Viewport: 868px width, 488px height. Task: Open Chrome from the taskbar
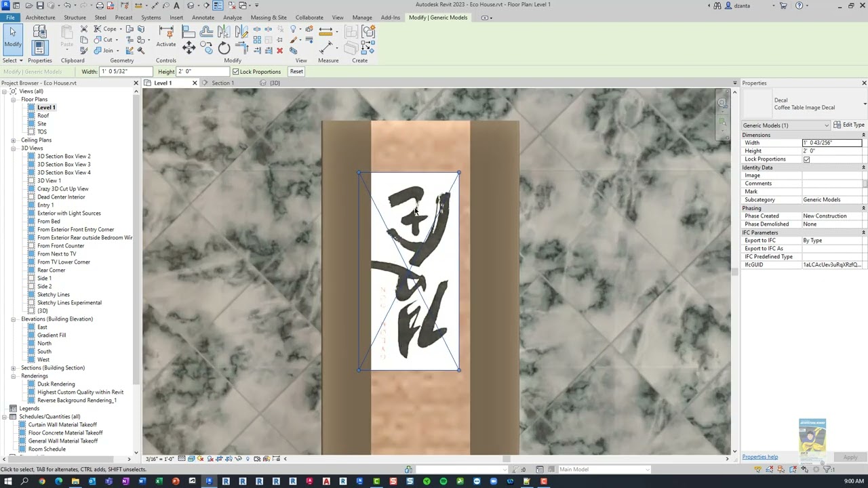point(42,481)
